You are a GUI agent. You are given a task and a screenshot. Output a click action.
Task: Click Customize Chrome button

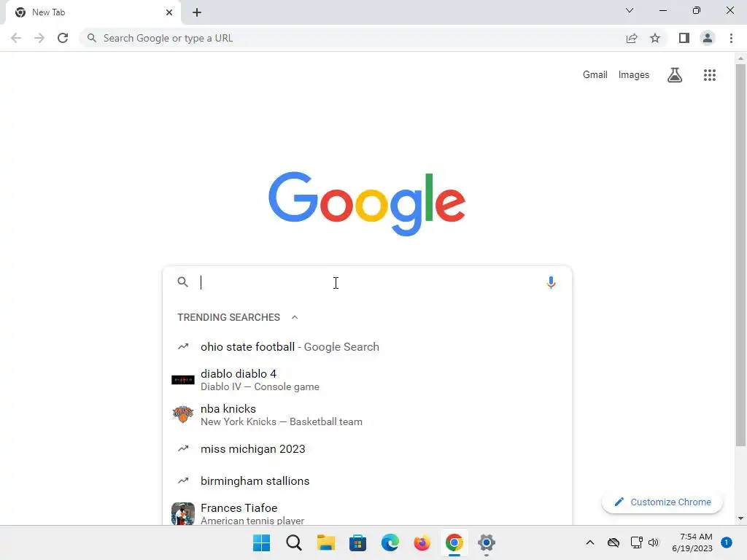point(662,502)
